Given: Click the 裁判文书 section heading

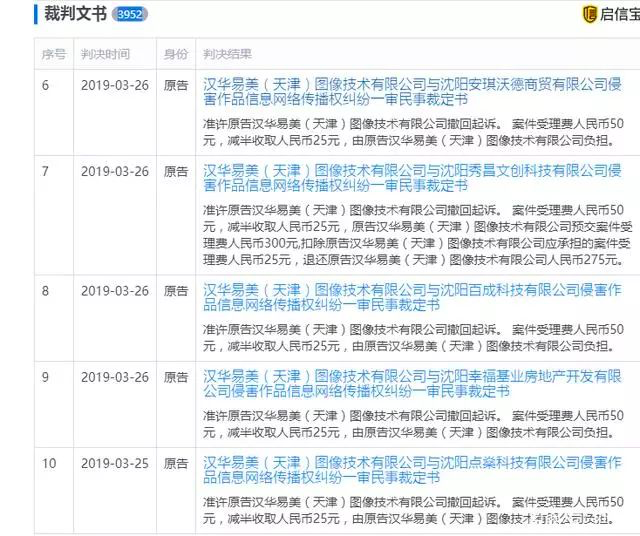Looking at the screenshot, I should coord(76,14).
